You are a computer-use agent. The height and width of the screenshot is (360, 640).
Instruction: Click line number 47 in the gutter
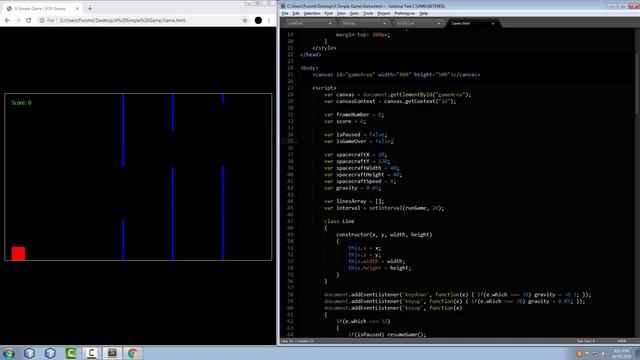pyautogui.click(x=290, y=221)
